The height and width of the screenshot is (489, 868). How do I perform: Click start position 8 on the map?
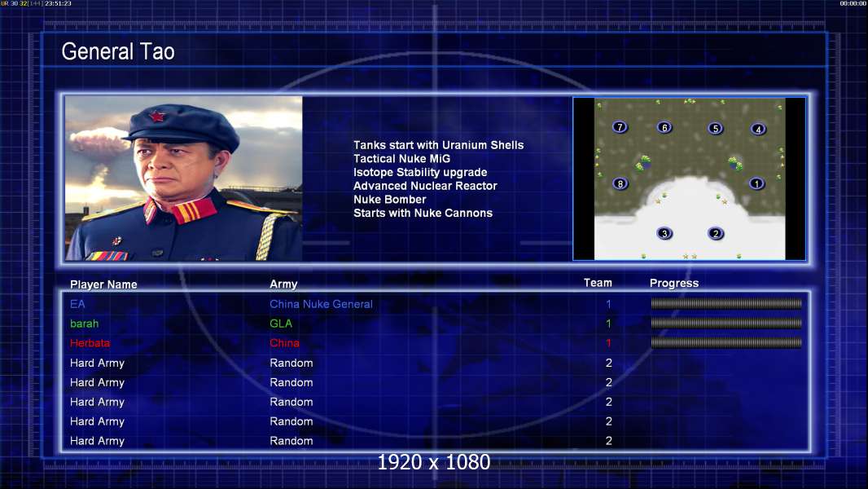(x=620, y=183)
